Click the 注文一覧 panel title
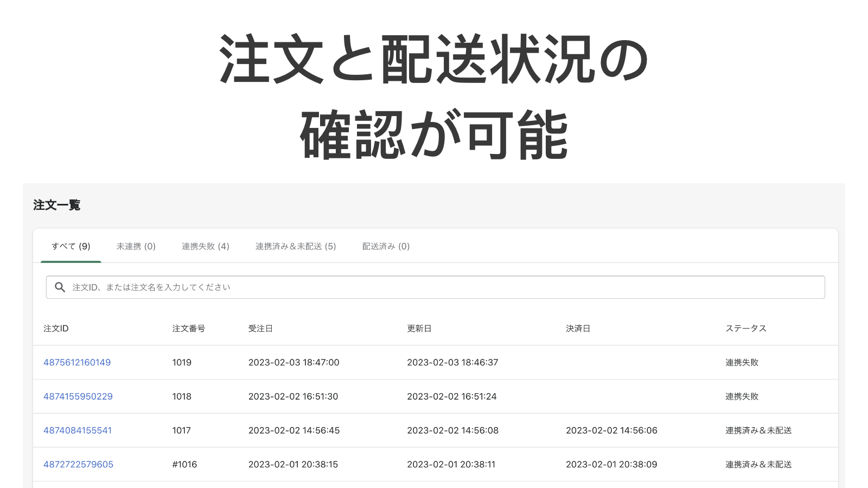The height and width of the screenshot is (488, 868). (56, 205)
